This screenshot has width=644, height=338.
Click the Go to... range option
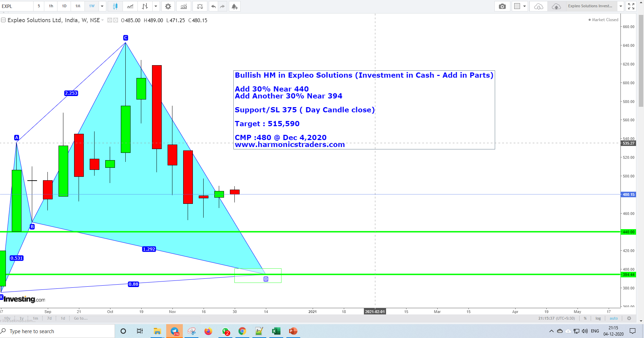[x=80, y=318]
